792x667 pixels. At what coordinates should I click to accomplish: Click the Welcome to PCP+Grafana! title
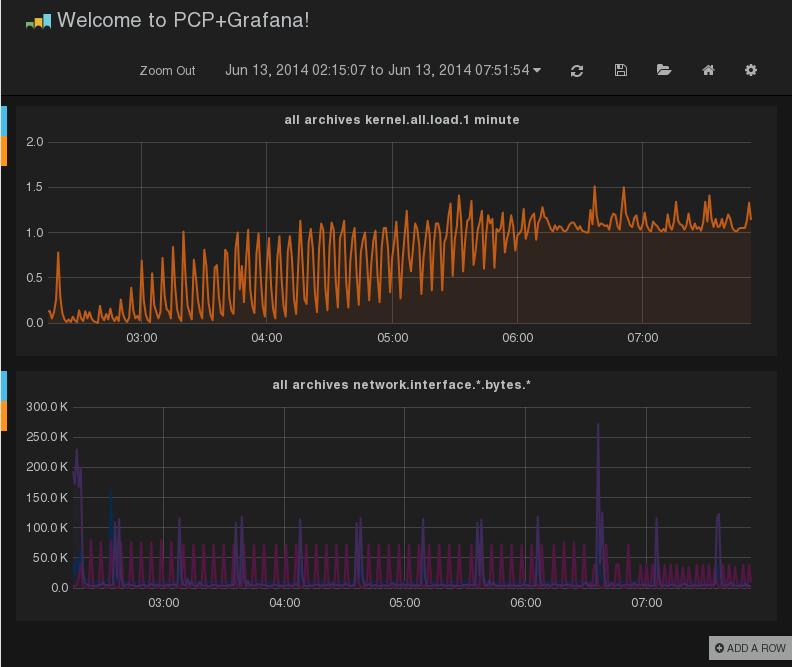point(183,20)
